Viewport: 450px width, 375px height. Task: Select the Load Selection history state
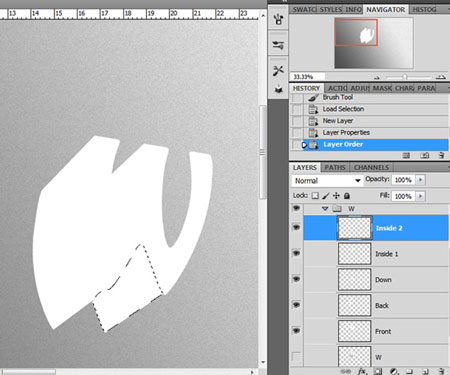pyautogui.click(x=343, y=109)
